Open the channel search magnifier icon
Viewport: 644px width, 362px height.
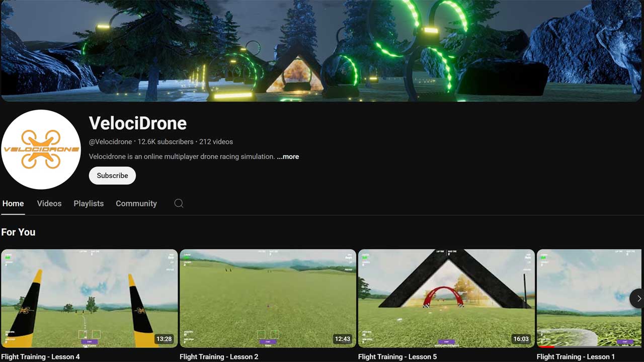coord(179,203)
